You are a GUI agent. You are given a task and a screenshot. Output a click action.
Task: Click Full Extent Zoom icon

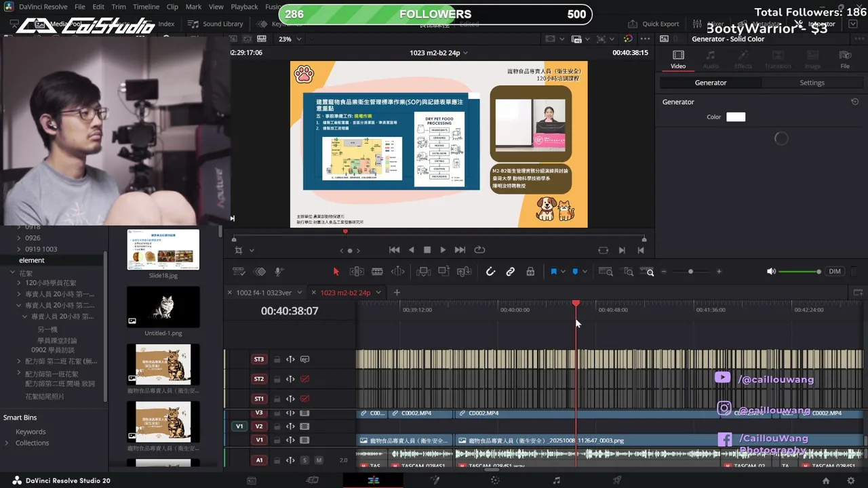click(x=606, y=272)
